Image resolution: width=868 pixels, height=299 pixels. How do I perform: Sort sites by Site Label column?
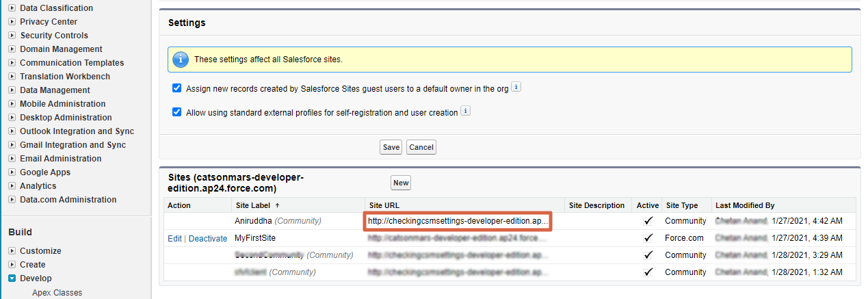pyautogui.click(x=252, y=205)
